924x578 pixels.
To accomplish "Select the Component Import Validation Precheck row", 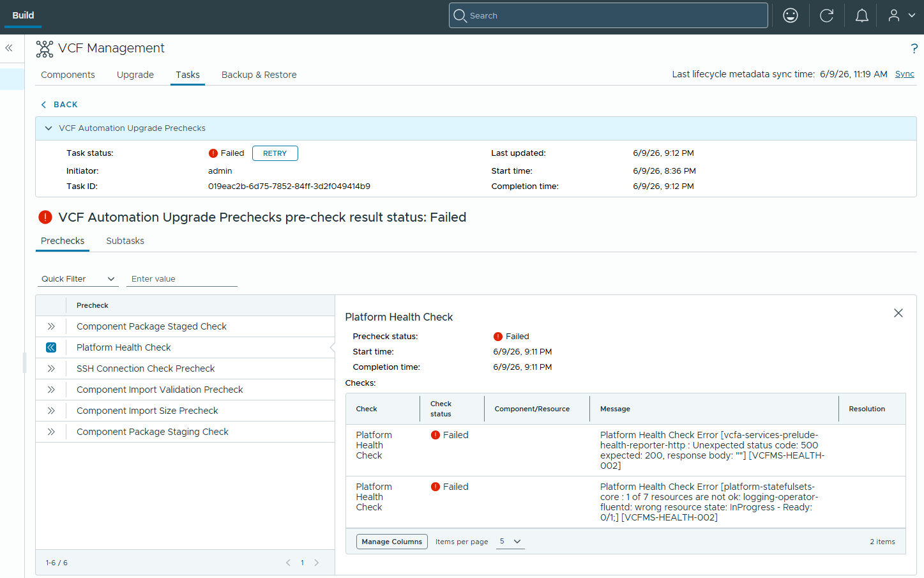I will (x=185, y=390).
